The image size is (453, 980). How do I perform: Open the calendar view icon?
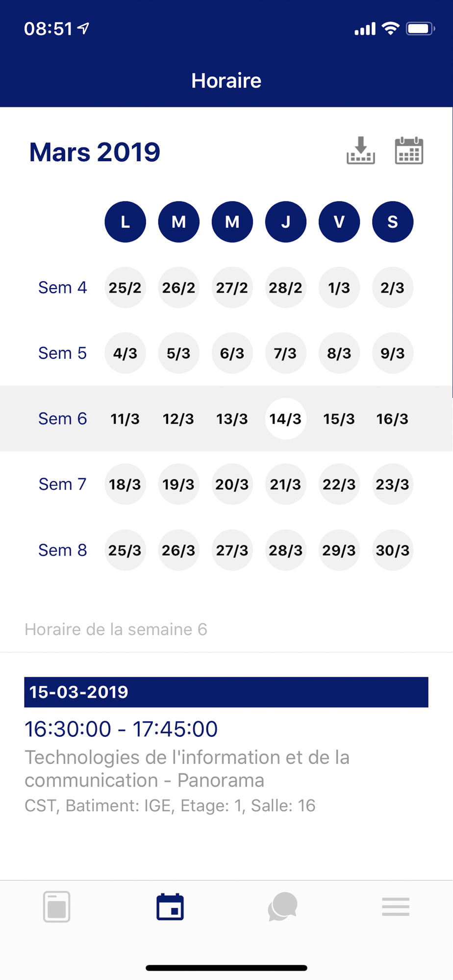pos(409,150)
